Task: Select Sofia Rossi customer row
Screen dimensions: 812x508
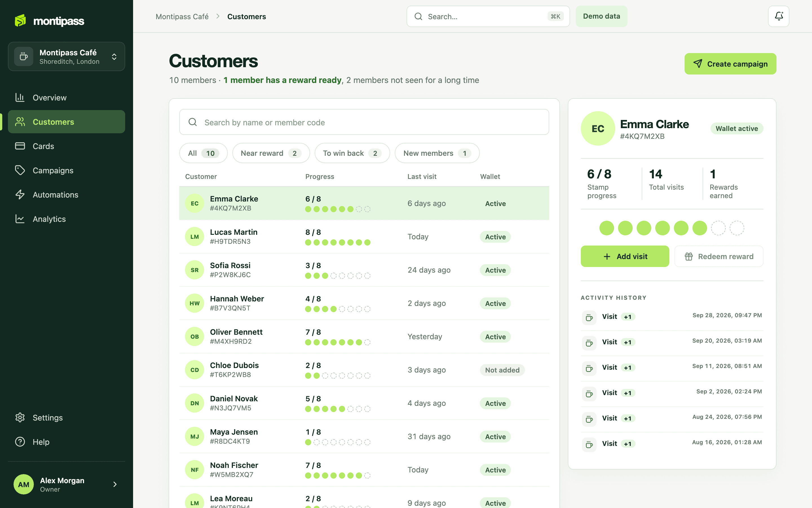Action: pyautogui.click(x=364, y=270)
